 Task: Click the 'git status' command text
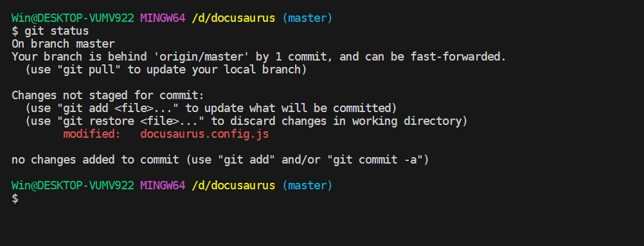tap(57, 31)
